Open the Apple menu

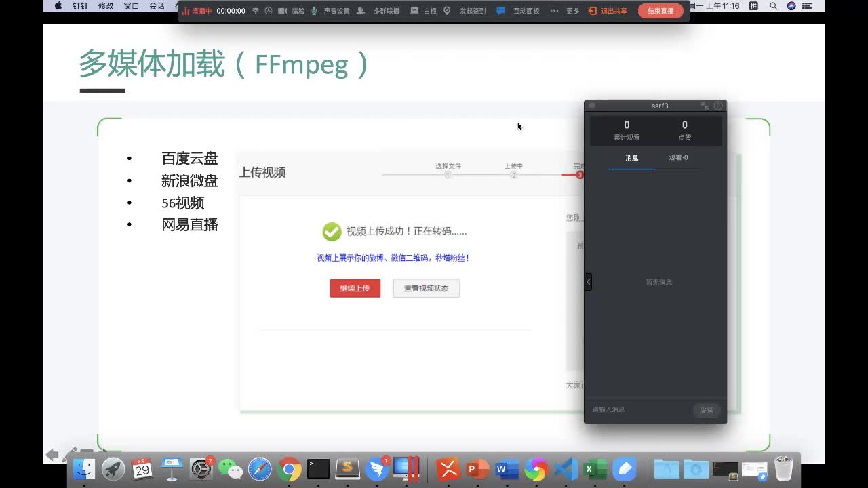coord(58,6)
